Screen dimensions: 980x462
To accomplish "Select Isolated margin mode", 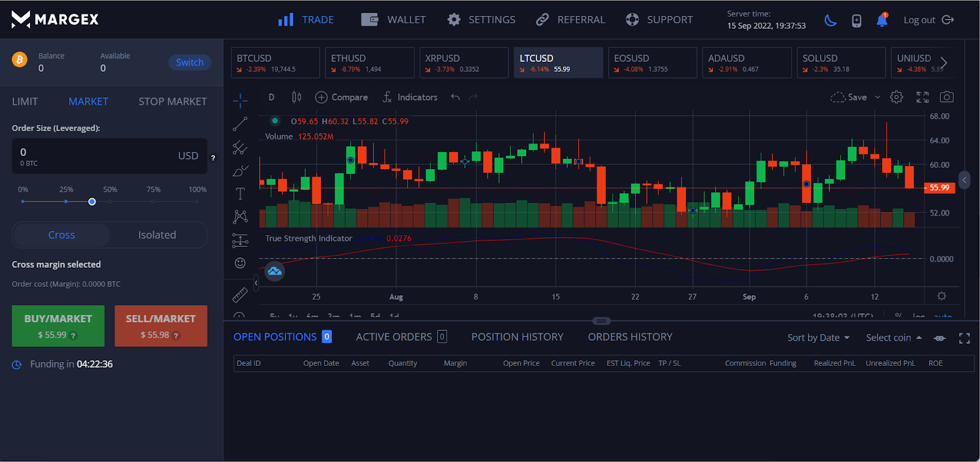I will click(x=157, y=235).
